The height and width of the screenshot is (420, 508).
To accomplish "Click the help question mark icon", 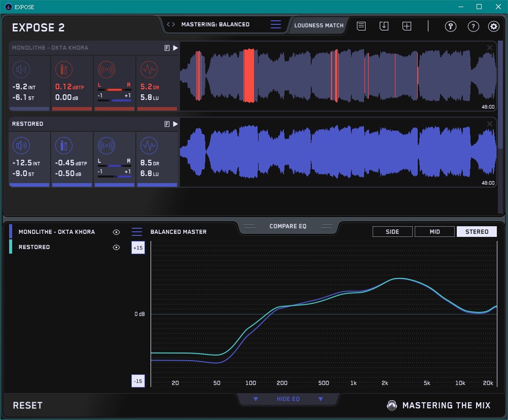I will [x=473, y=26].
